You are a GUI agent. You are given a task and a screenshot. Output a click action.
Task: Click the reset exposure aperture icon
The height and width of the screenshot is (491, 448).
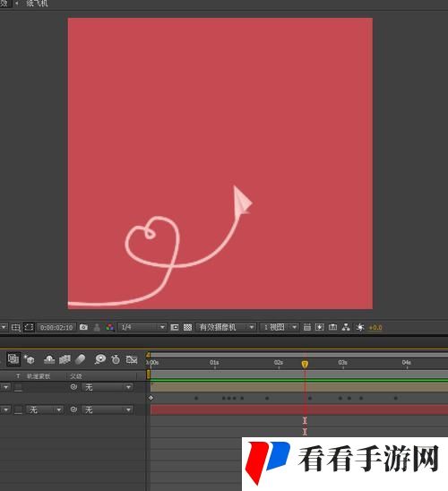(359, 328)
